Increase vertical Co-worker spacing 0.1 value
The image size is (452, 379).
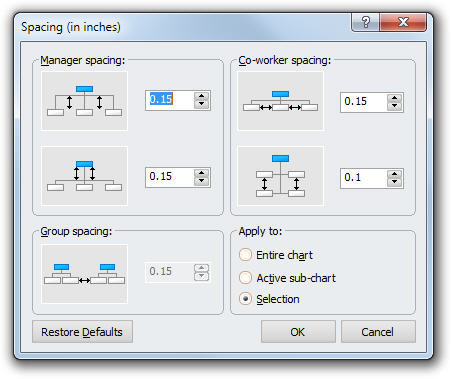pos(395,174)
